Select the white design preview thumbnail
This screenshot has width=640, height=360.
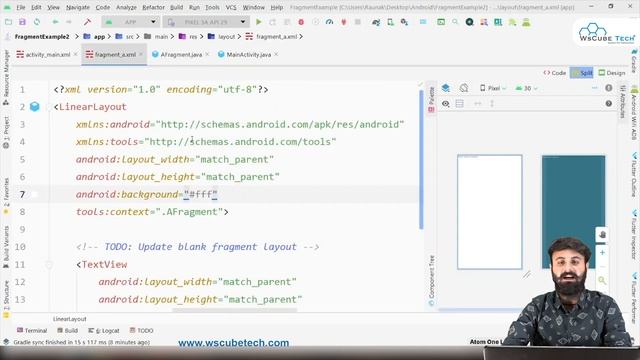point(489,212)
